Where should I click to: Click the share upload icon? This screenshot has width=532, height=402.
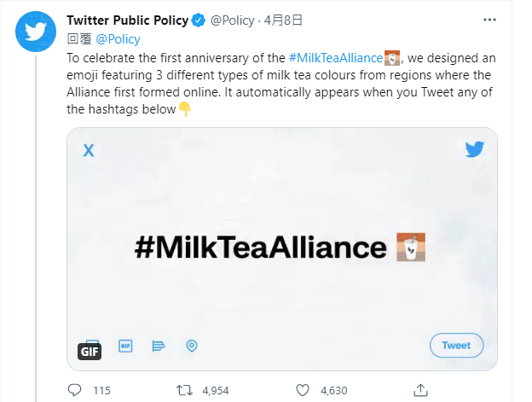(420, 390)
